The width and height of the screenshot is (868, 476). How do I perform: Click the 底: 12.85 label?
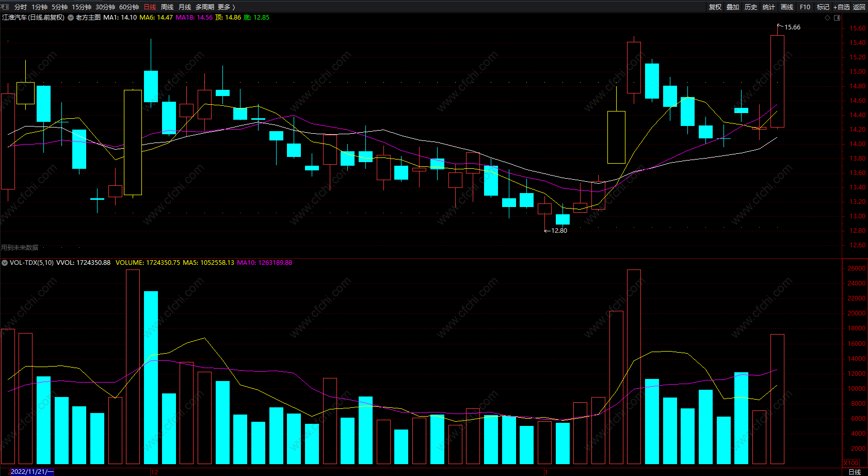click(256, 18)
